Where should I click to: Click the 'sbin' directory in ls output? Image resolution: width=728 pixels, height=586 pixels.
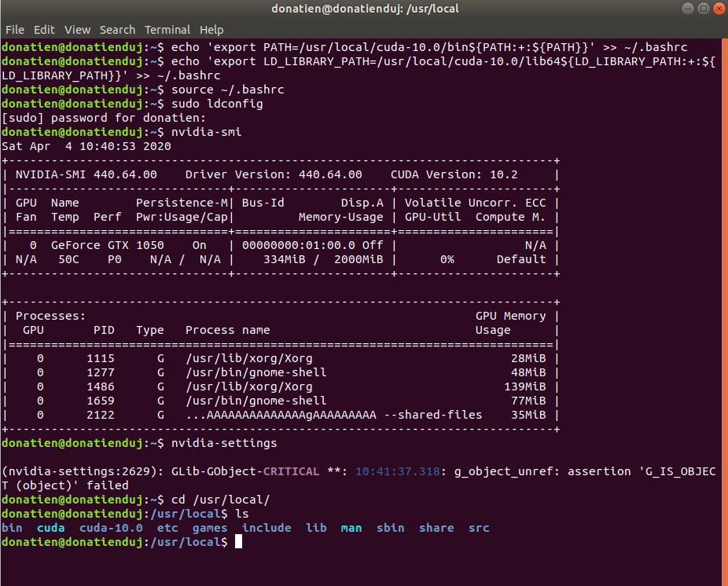tap(390, 528)
